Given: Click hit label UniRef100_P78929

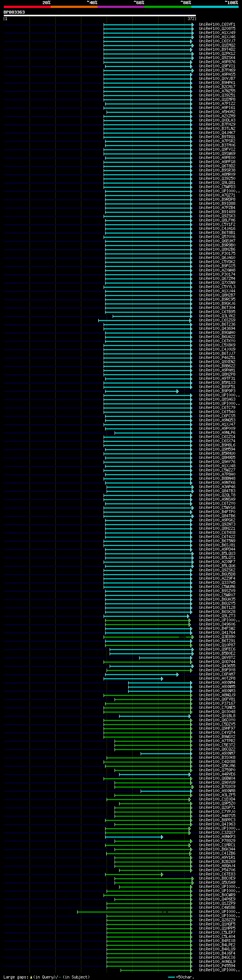Looking at the screenshot, I should click(217, 841).
